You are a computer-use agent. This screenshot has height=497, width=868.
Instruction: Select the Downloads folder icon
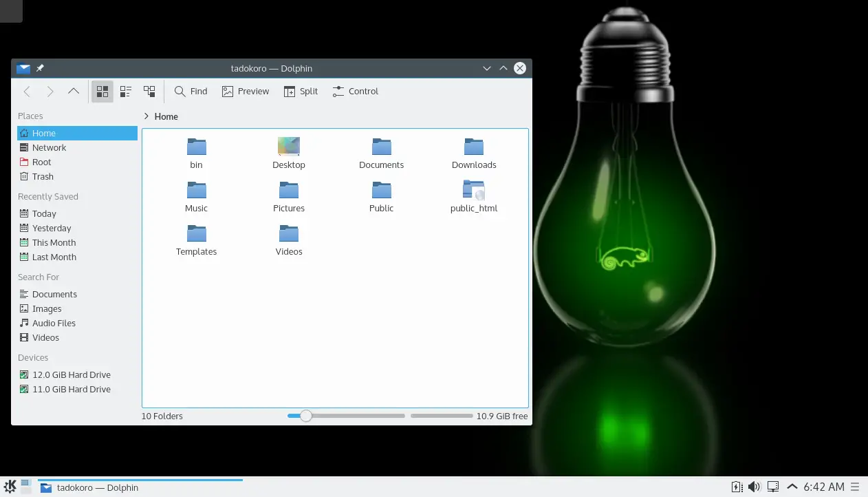pos(474,147)
